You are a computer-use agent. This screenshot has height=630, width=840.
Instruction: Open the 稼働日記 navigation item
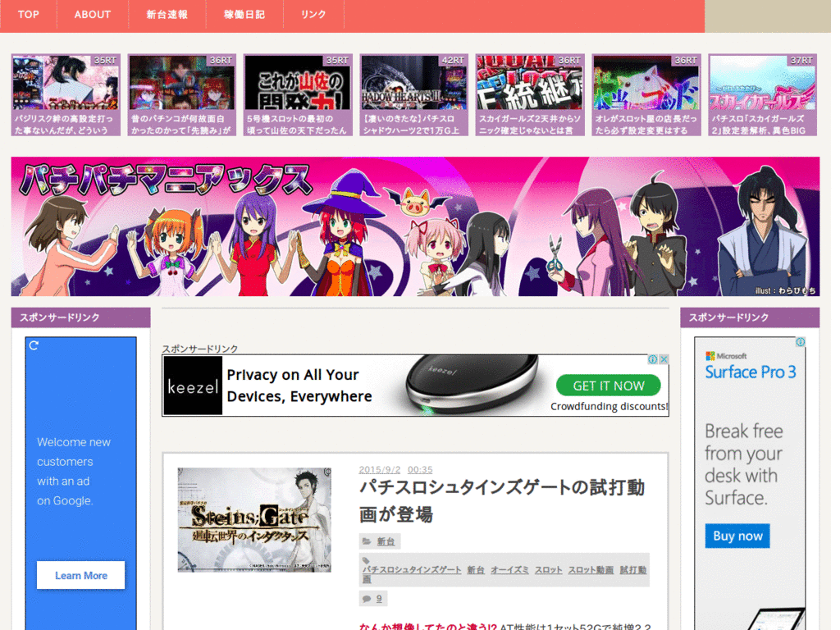(244, 15)
